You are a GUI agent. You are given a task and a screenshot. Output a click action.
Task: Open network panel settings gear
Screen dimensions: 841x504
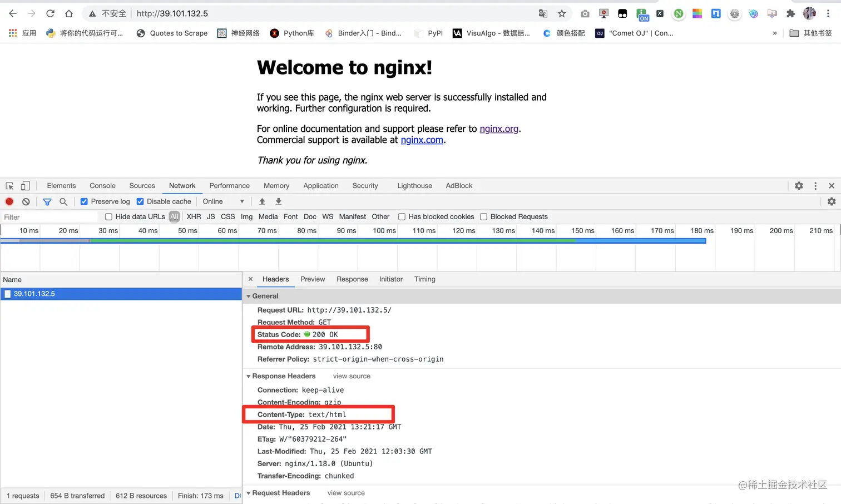tap(832, 201)
